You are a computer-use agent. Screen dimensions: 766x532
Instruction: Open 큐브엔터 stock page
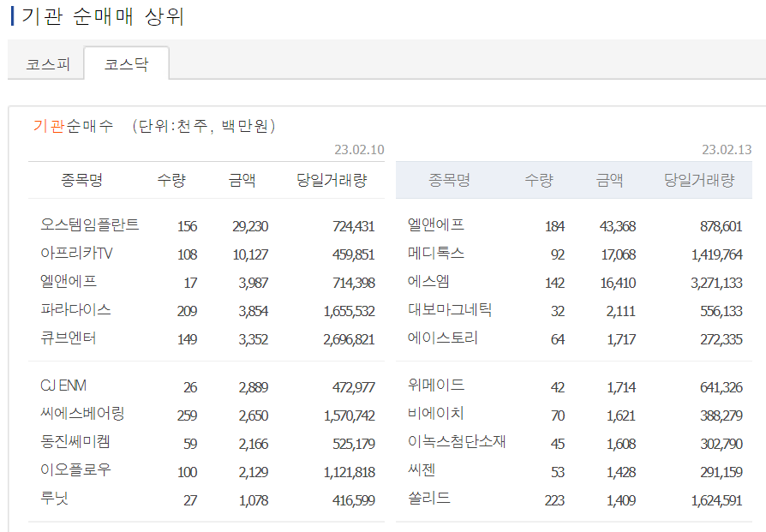[69, 338]
